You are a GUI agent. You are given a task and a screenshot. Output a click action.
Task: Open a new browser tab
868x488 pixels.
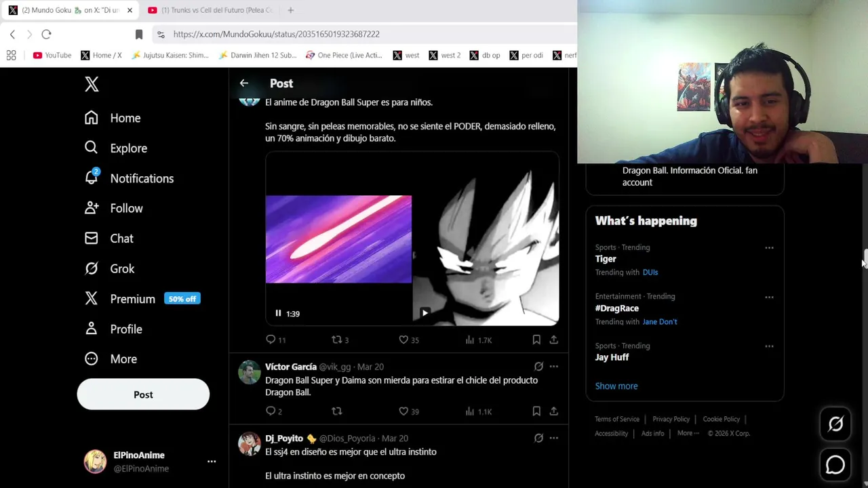[290, 10]
